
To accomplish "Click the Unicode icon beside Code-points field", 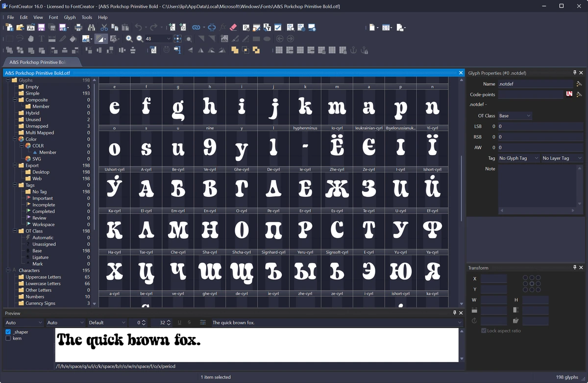I will point(569,94).
